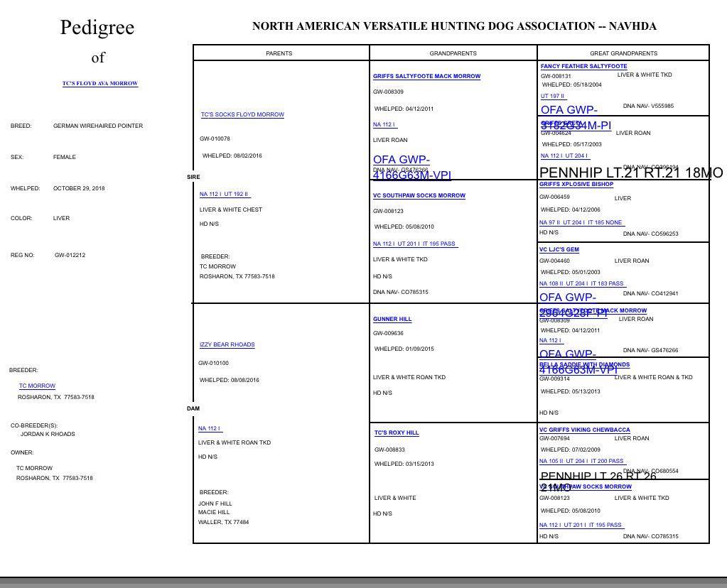Select WHELPED: 07/02/2009 text

coord(570,450)
